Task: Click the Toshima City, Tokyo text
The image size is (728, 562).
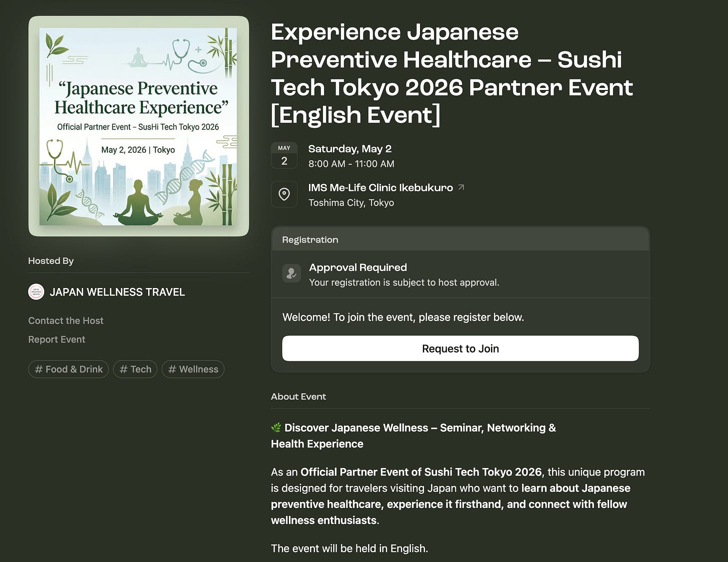Action: [351, 202]
